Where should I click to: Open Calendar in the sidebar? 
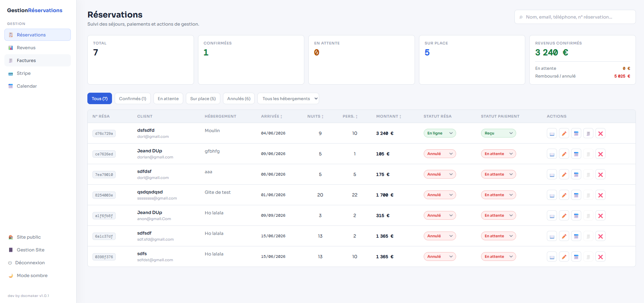tap(37, 86)
